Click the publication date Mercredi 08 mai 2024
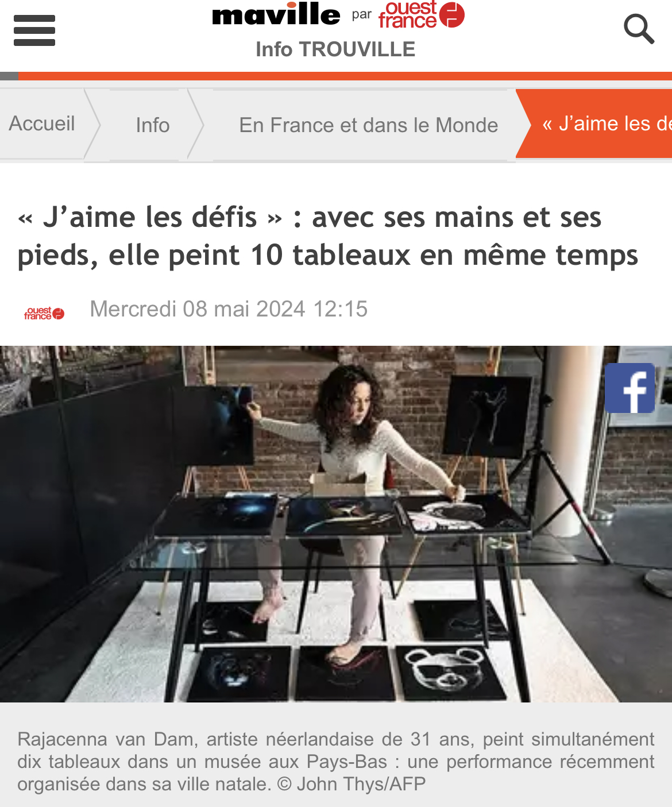This screenshot has height=807, width=672. click(229, 309)
